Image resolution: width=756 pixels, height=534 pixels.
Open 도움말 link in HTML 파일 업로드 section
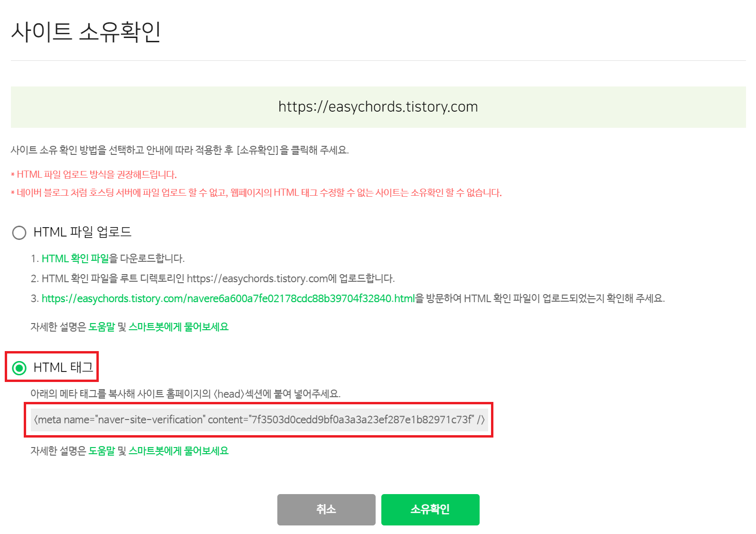(102, 327)
